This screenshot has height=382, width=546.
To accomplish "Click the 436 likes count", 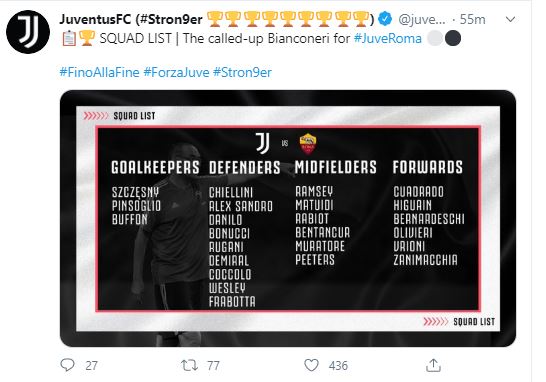I will (x=338, y=366).
